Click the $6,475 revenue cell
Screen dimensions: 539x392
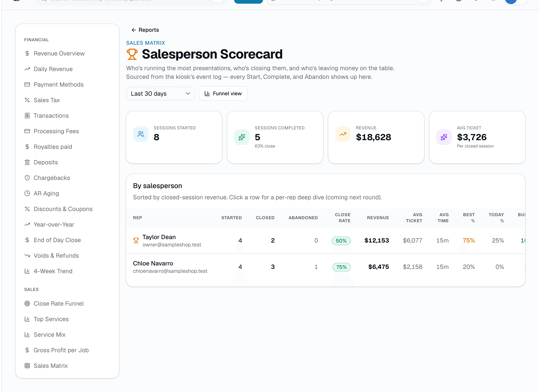tap(379, 267)
